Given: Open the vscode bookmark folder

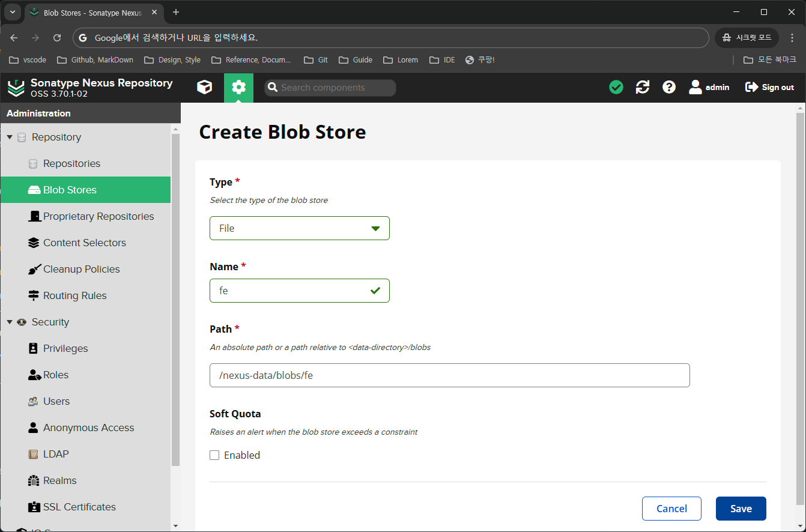Looking at the screenshot, I should [28, 59].
